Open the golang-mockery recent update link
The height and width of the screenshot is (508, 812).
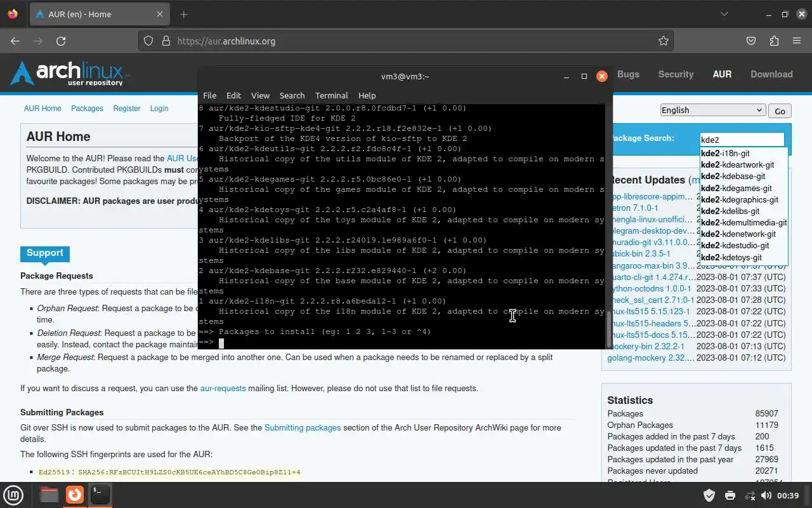pyautogui.click(x=651, y=358)
